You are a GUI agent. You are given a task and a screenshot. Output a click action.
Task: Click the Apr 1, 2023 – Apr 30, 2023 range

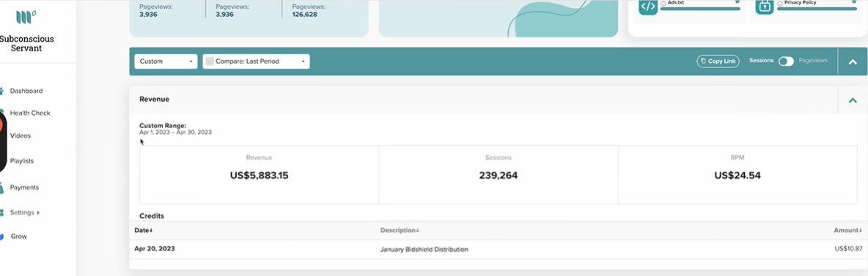pyautogui.click(x=175, y=133)
